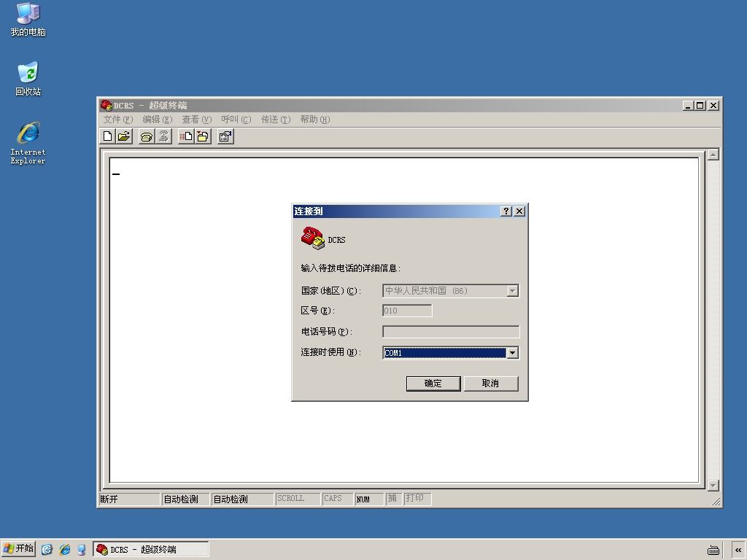Screen dimensions: 747x560
Task: Click the HyperTerminal title bar icon
Action: coord(106,105)
